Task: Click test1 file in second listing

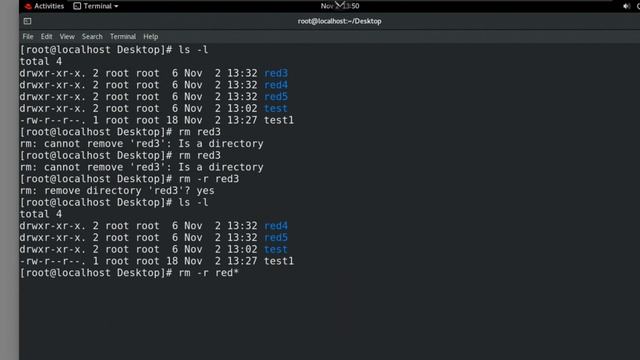Action: click(279, 261)
